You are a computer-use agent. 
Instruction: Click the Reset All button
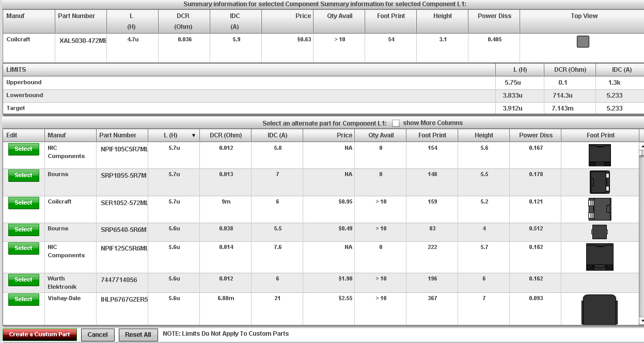pyautogui.click(x=138, y=335)
